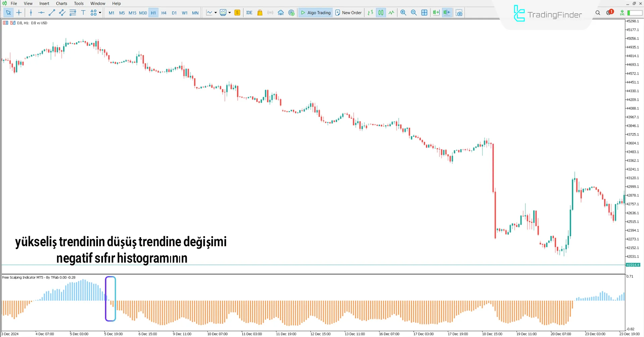
Task: Select the Trendline drawing tool
Action: tap(52, 12)
